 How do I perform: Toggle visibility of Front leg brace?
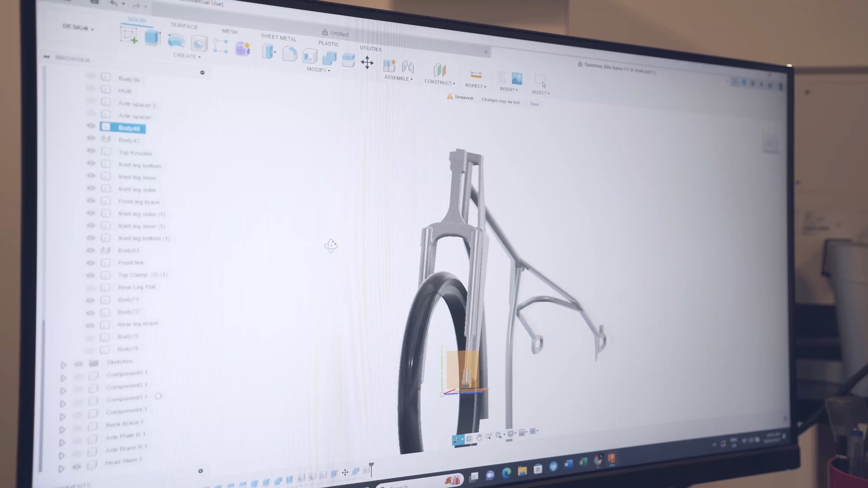tap(91, 200)
